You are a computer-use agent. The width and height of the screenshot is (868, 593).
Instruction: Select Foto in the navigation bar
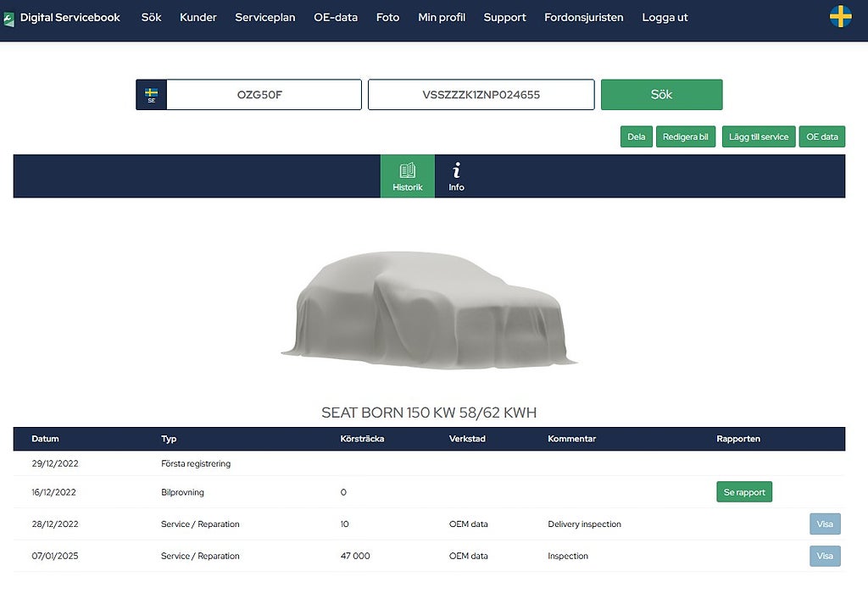point(387,17)
